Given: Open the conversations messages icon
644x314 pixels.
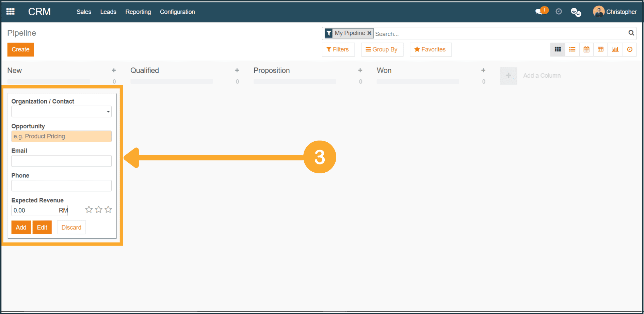Looking at the screenshot, I should click(539, 12).
